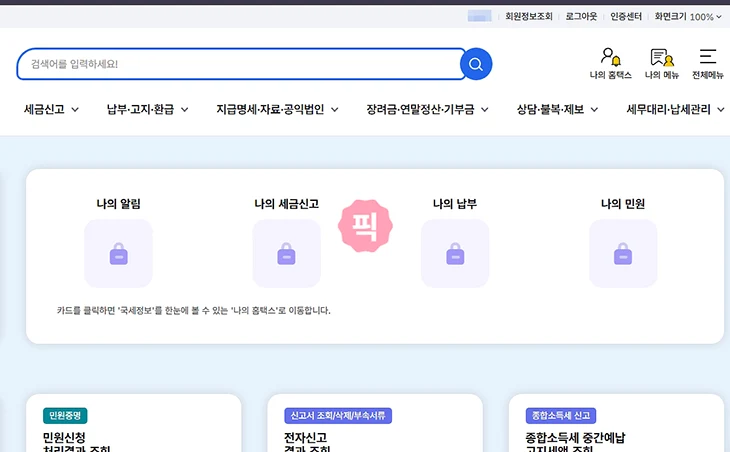The image size is (730, 452).
Task: Click the 민원증명 tag
Action: coord(65,415)
